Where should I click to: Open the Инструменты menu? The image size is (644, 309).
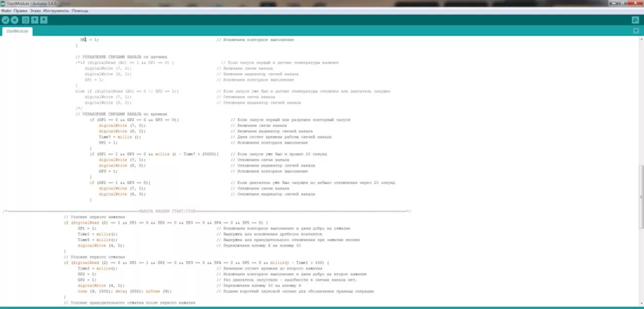coord(56,10)
